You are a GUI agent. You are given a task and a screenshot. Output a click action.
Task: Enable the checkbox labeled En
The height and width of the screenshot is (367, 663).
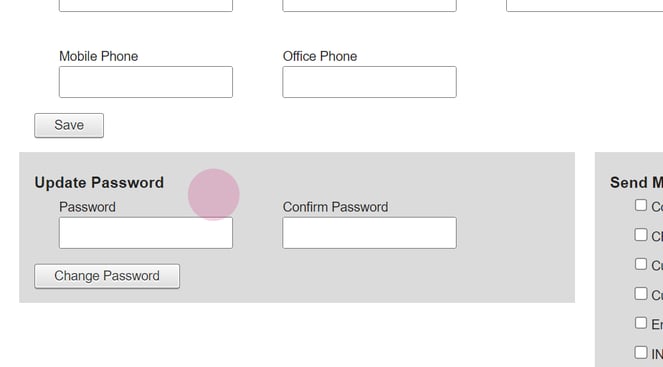point(641,323)
